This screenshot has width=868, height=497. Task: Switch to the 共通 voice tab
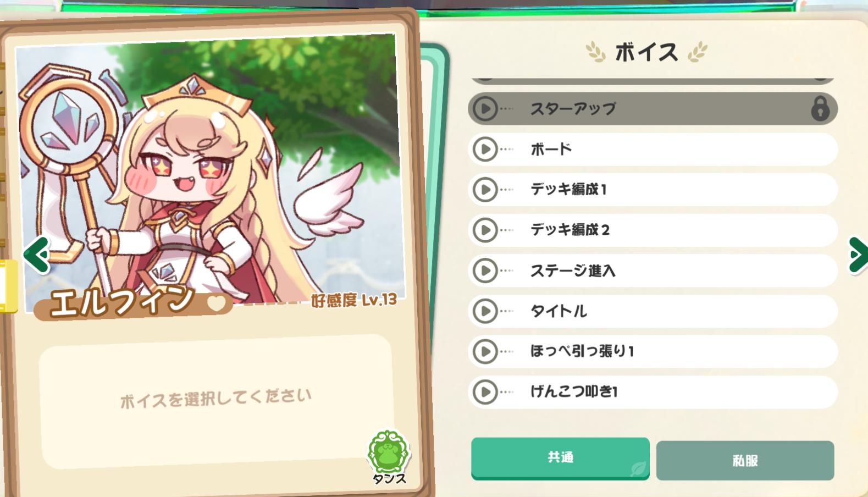coord(560,458)
